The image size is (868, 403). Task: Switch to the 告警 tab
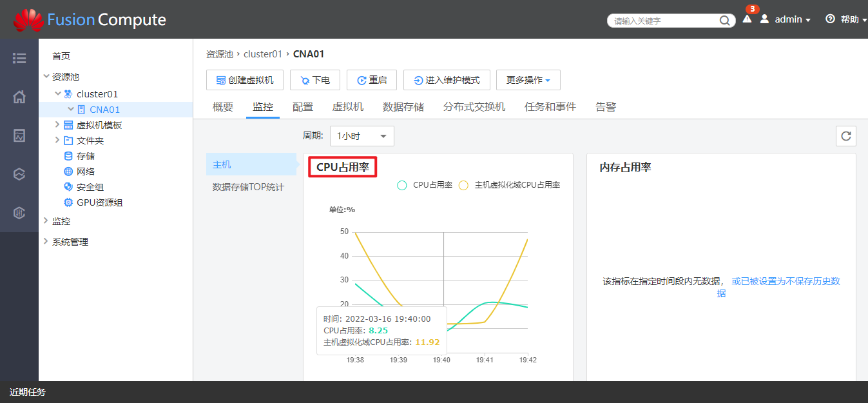606,107
